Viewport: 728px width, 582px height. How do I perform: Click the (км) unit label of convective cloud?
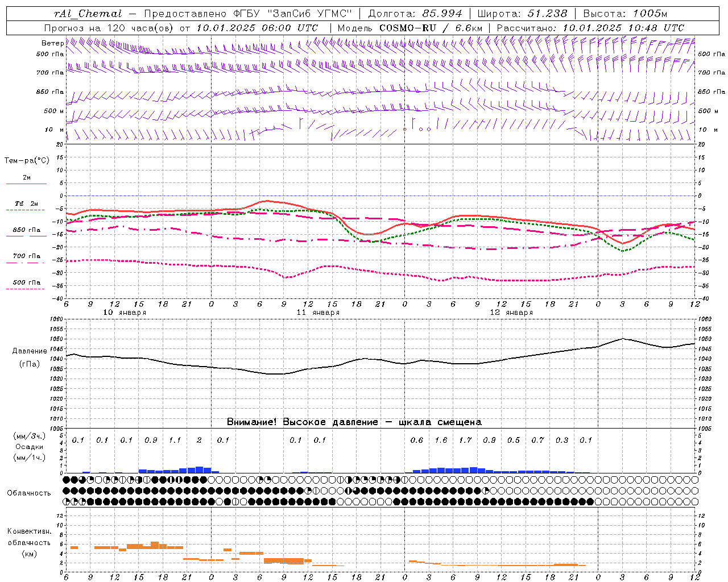30,553
